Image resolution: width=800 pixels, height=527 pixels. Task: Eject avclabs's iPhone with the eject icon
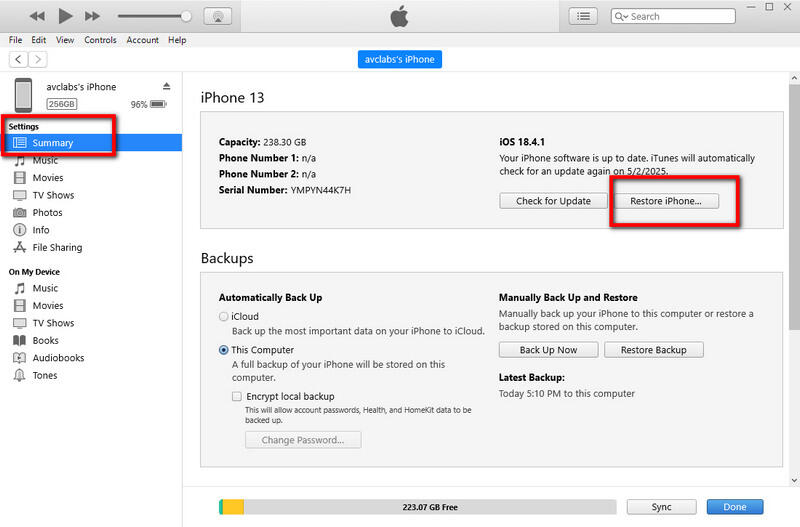tap(166, 86)
